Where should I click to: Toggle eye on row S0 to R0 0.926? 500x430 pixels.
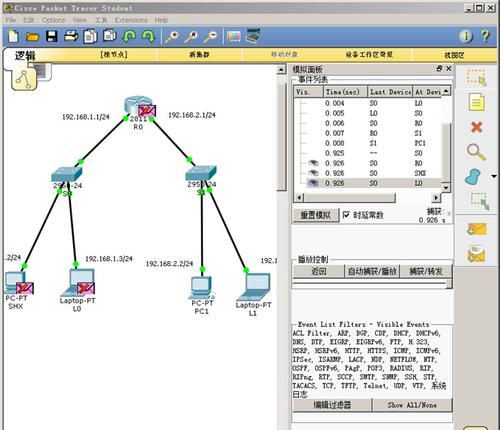(x=313, y=163)
